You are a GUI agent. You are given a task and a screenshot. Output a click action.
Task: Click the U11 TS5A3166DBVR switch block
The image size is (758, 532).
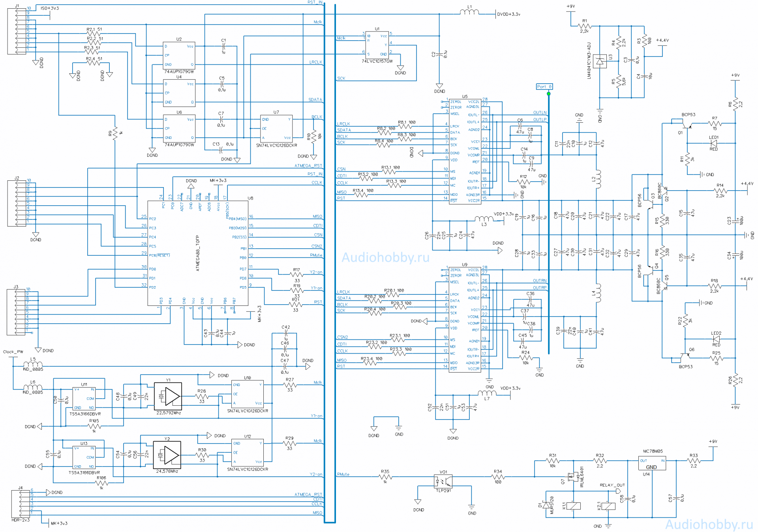click(84, 399)
